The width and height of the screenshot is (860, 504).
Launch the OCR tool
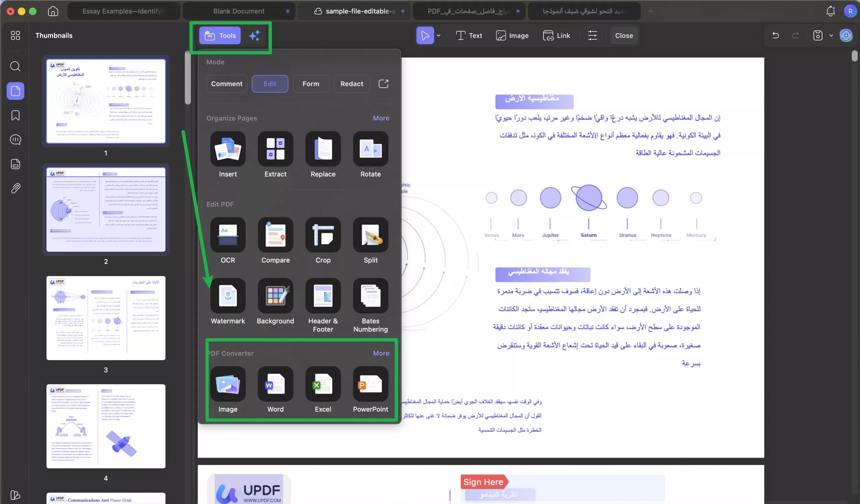click(228, 241)
